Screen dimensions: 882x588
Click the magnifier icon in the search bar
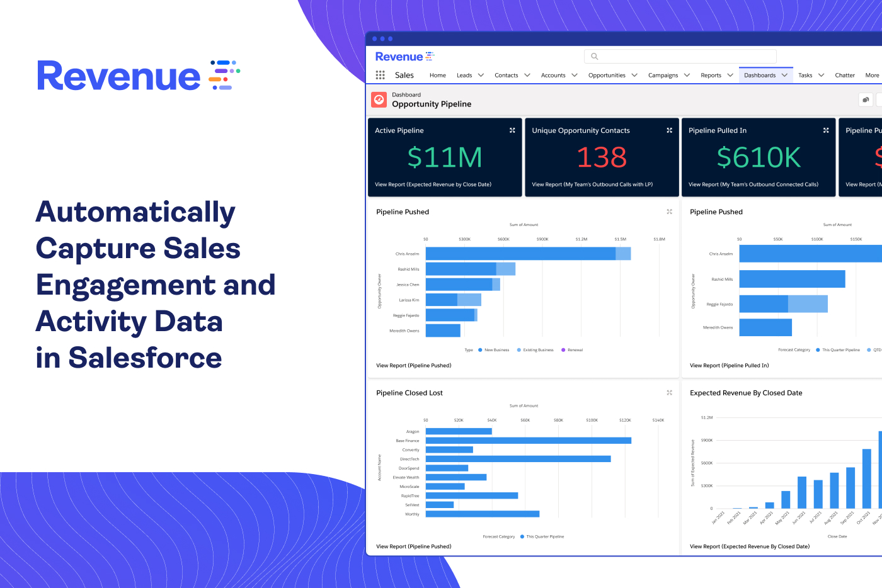pos(595,56)
